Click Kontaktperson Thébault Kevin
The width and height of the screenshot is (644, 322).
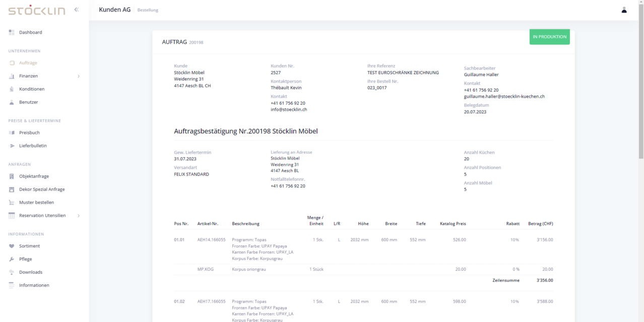(x=286, y=88)
